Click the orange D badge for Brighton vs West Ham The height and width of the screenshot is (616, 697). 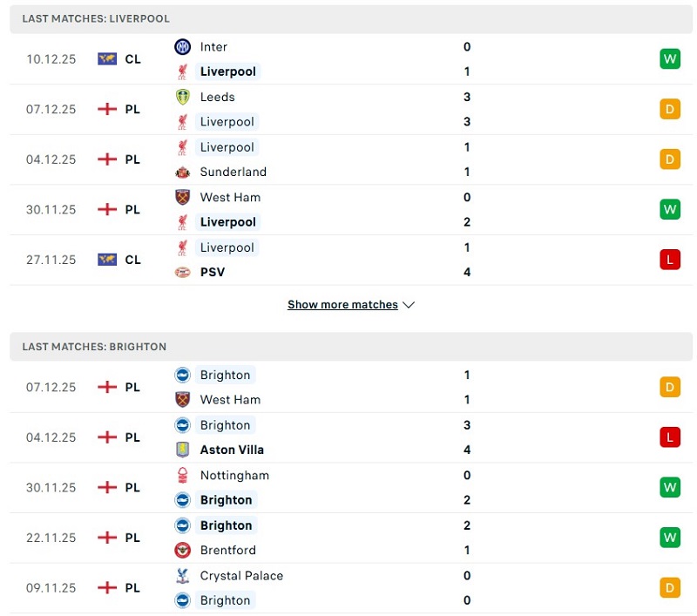pos(670,386)
